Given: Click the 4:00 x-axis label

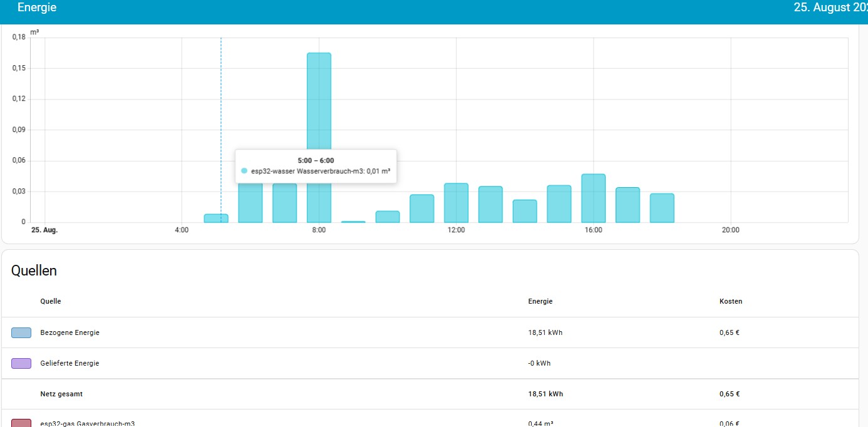Looking at the screenshot, I should 182,230.
